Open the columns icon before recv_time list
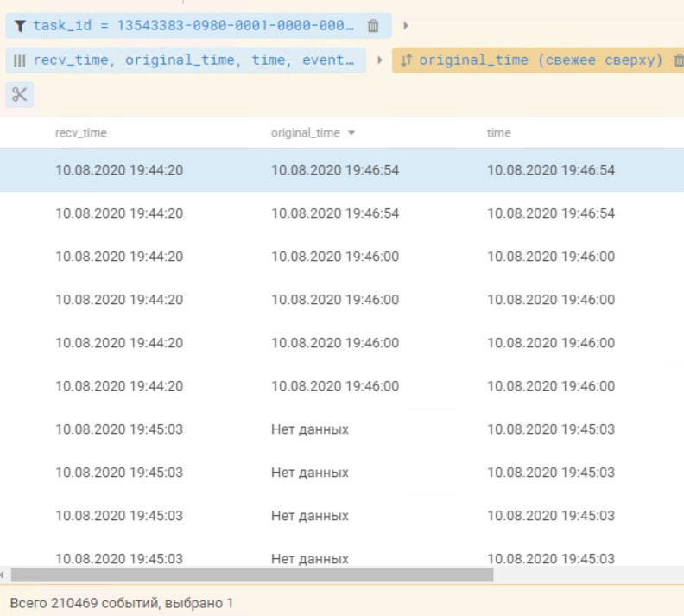Viewport: 684px width, 616px height. tap(20, 60)
